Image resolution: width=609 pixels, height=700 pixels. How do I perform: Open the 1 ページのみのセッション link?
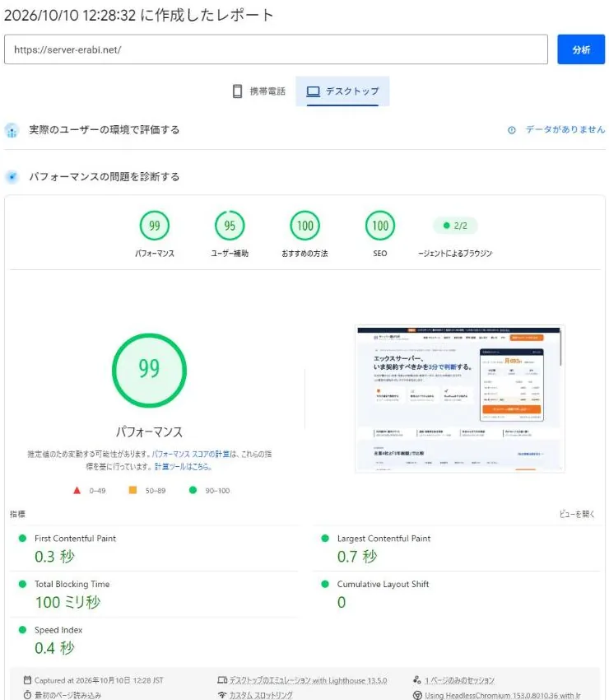coord(459,680)
